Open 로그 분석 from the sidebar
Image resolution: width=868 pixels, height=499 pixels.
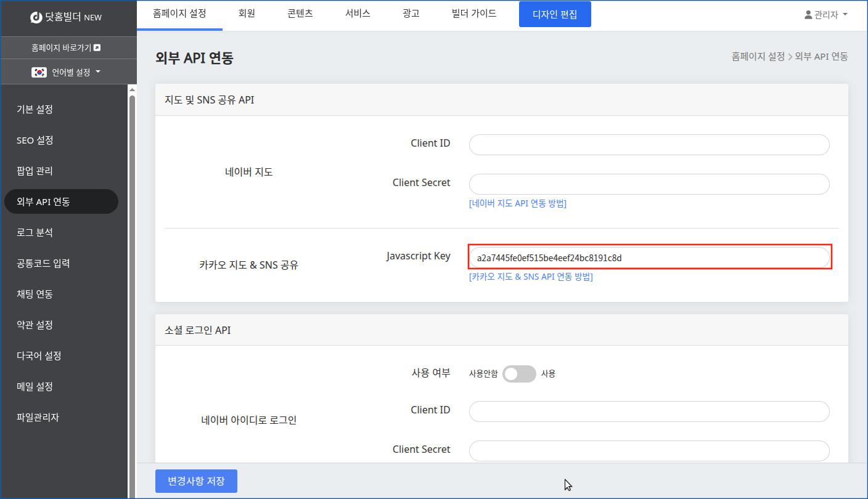coord(35,233)
